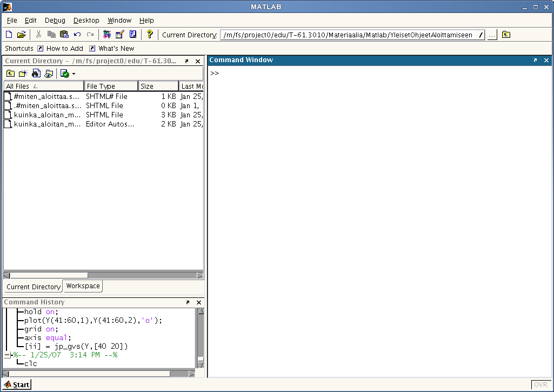Viewport: 554px width, 392px height.
Task: Switch to the Current Directory tab
Action: point(33,287)
